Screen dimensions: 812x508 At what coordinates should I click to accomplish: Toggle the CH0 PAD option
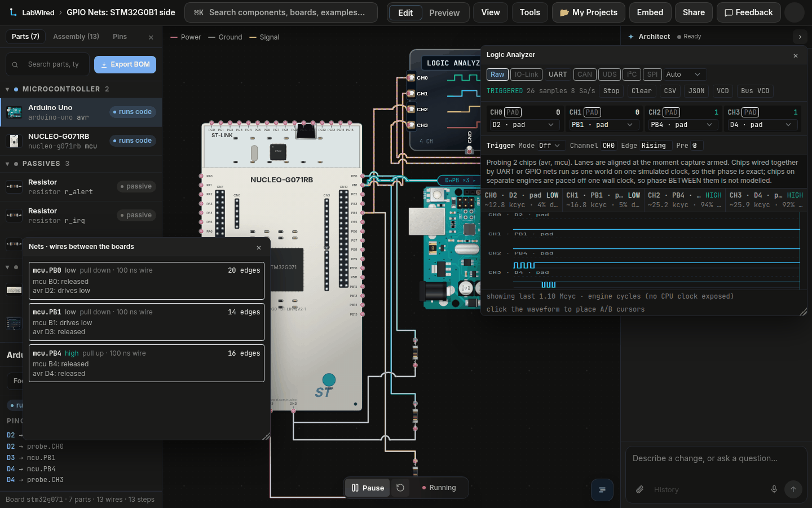tap(513, 112)
